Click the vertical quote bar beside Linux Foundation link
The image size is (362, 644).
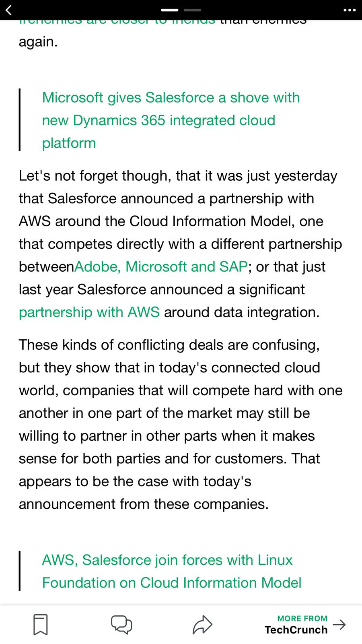coord(19,571)
